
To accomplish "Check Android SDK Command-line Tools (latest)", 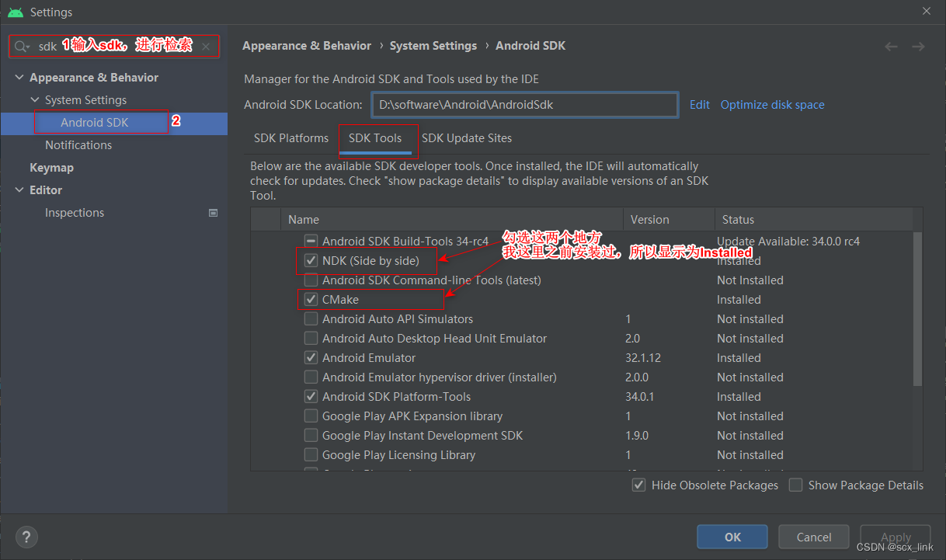I will 311,280.
